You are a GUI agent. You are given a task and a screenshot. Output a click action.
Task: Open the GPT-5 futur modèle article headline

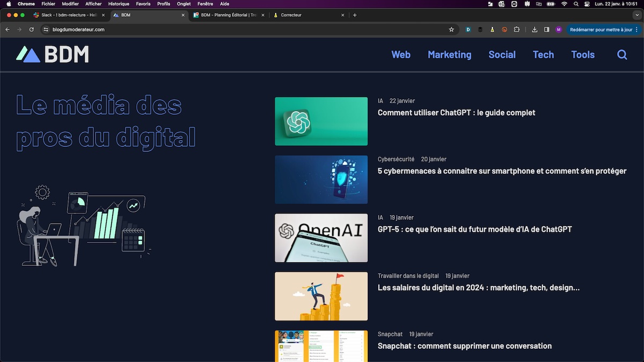[x=475, y=230]
